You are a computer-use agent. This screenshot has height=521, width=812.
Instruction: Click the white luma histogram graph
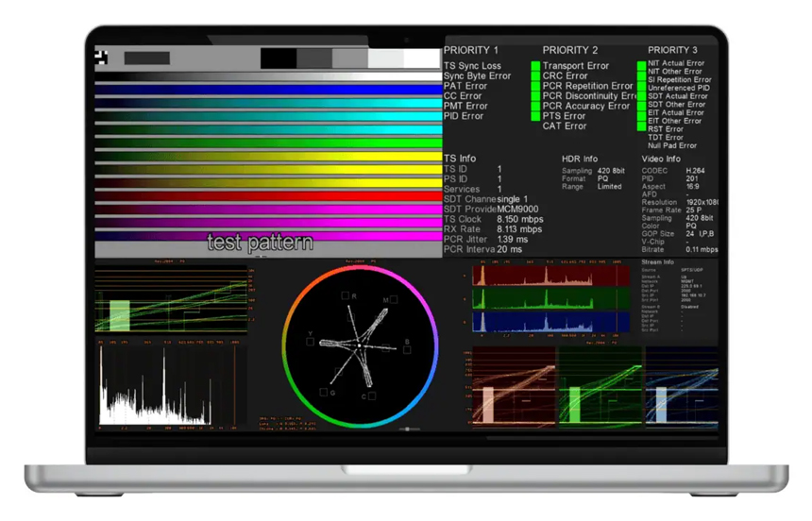(170, 386)
